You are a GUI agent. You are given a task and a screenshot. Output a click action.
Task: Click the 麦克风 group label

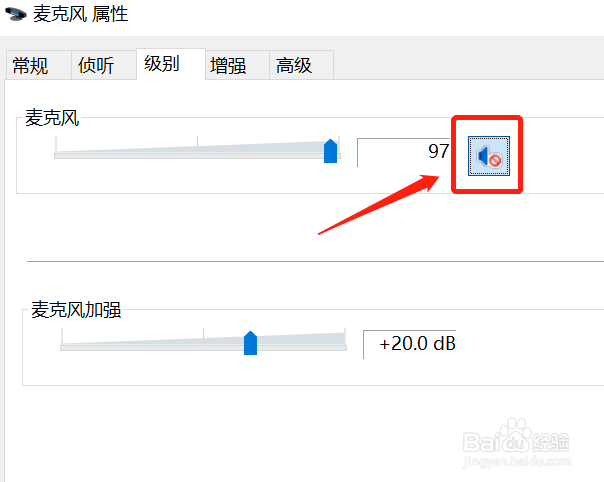(52, 118)
